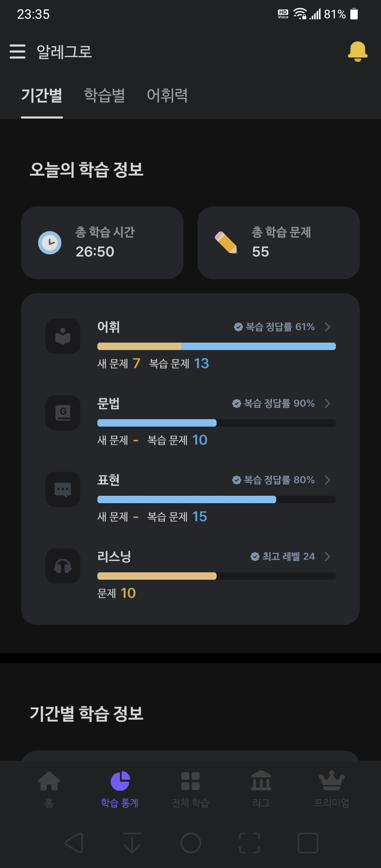Viewport: 381px width, 868px height.
Task: Open the hamburger menu
Action: 17,52
